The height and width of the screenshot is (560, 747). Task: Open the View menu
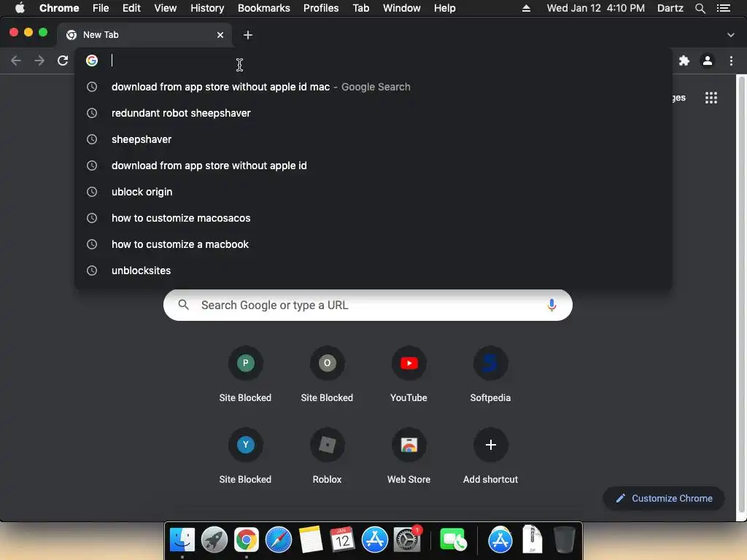tap(166, 8)
